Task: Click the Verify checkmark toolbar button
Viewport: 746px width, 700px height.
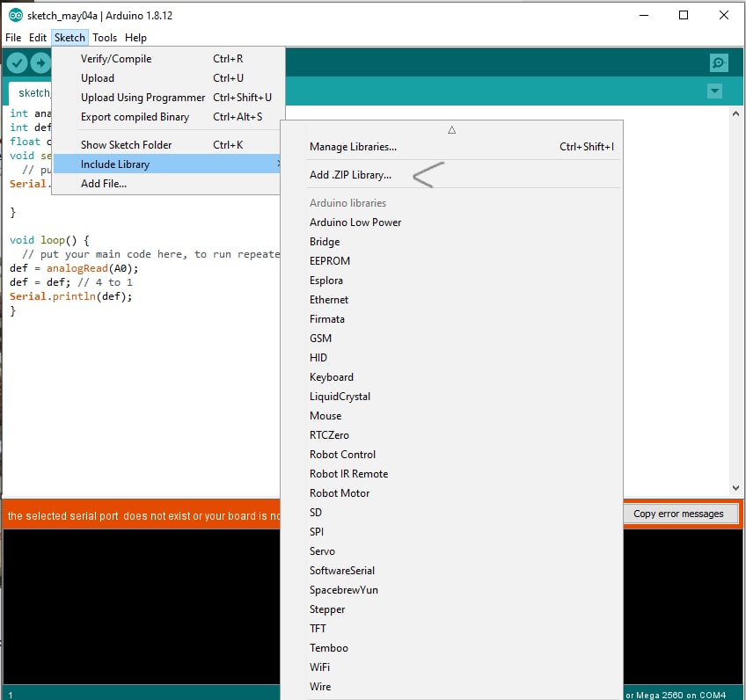Action: click(x=17, y=62)
